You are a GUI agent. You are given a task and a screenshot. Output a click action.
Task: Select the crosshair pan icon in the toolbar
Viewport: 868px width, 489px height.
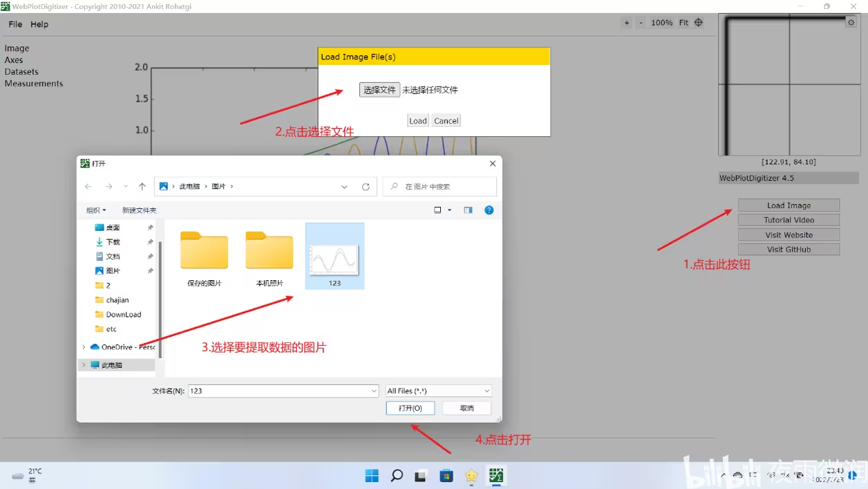click(x=698, y=22)
